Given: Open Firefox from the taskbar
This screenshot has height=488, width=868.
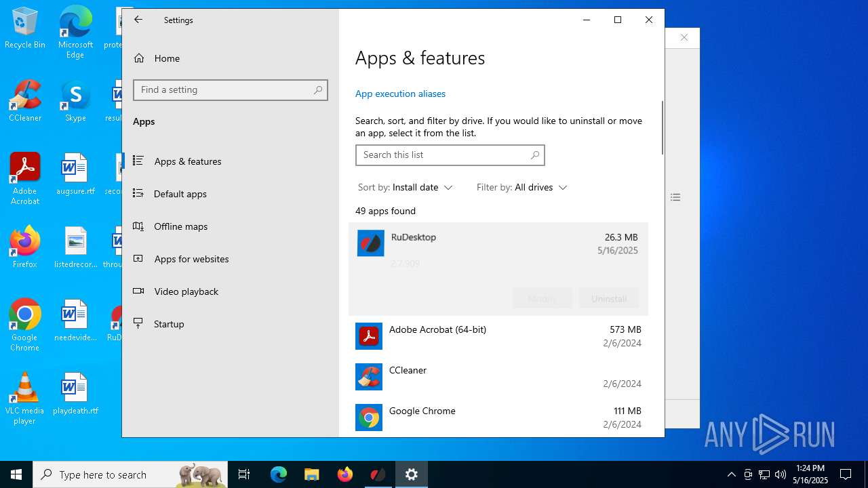Looking at the screenshot, I should pyautogui.click(x=344, y=474).
